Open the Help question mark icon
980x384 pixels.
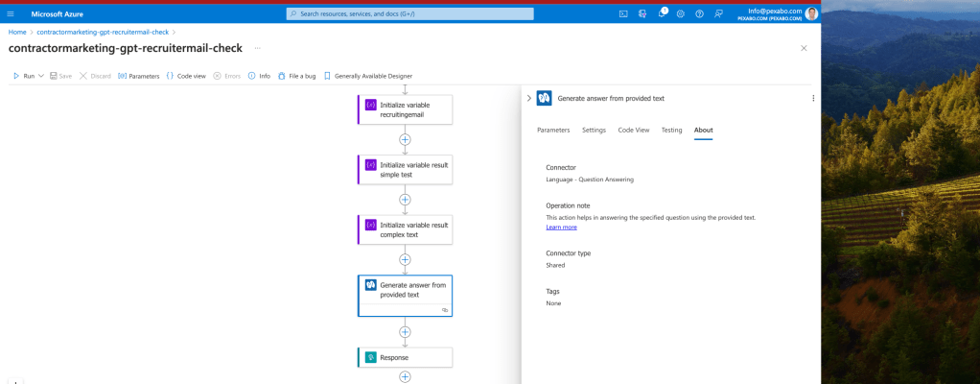coord(699,13)
